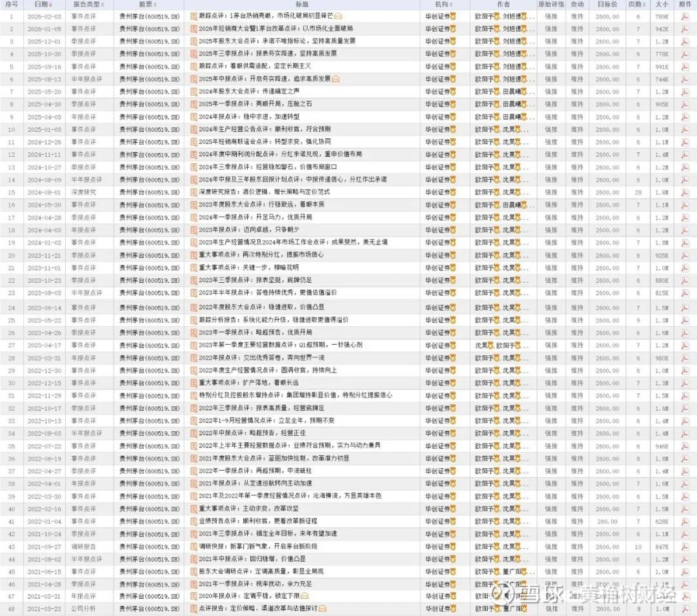Select 深度研究 report type cell
The width and height of the screenshot is (697, 616).
(x=83, y=192)
